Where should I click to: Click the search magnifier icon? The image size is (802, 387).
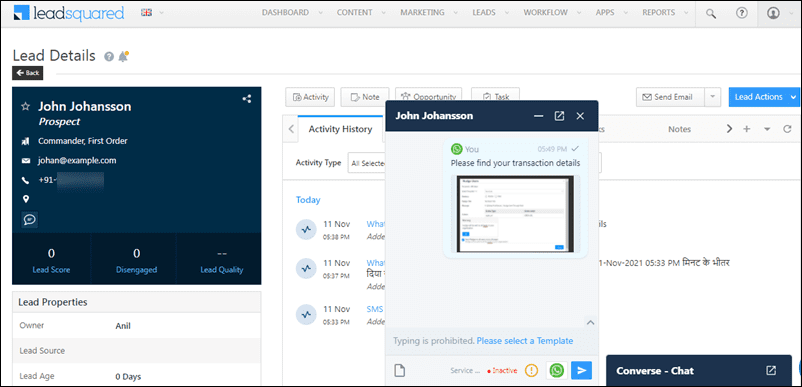click(710, 13)
